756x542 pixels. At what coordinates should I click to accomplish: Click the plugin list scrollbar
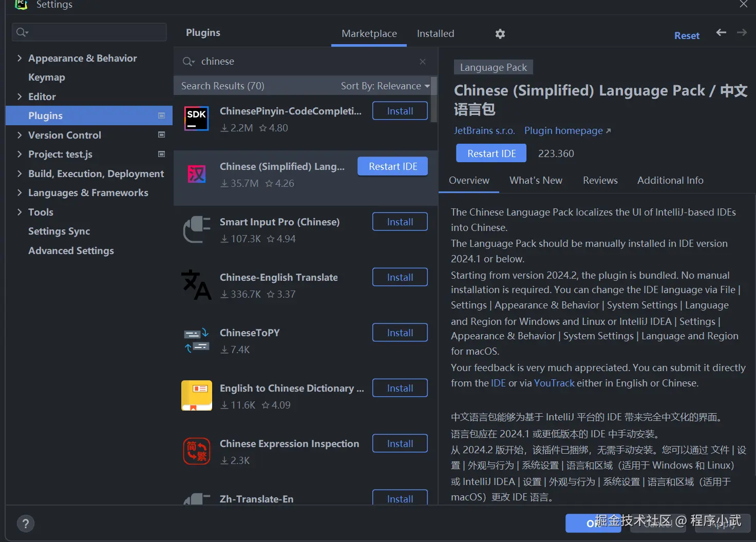point(434,99)
